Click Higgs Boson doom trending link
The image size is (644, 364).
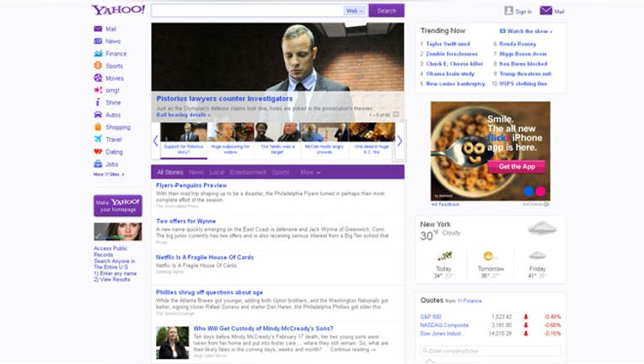pyautogui.click(x=523, y=54)
